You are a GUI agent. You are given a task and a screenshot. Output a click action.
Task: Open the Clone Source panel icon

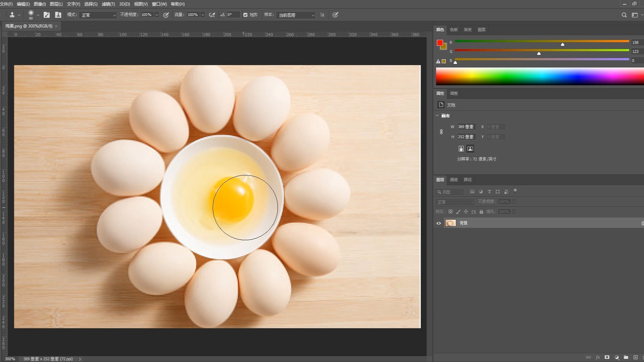point(58,15)
